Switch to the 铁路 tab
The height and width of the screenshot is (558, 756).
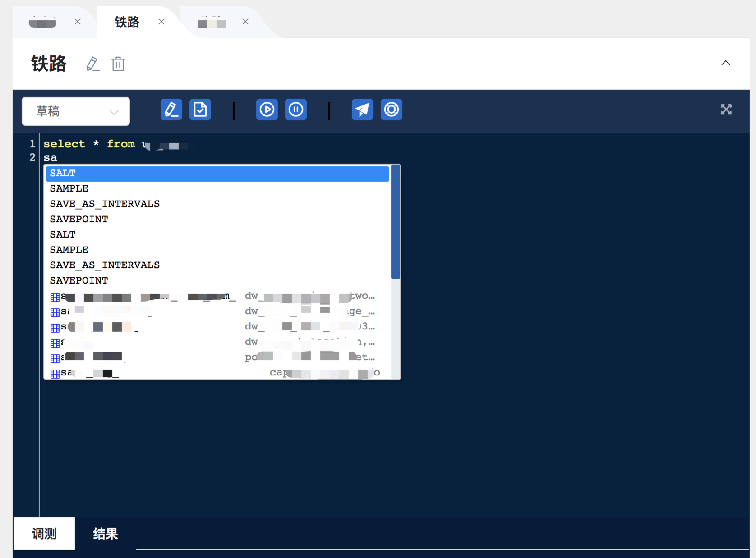127,22
